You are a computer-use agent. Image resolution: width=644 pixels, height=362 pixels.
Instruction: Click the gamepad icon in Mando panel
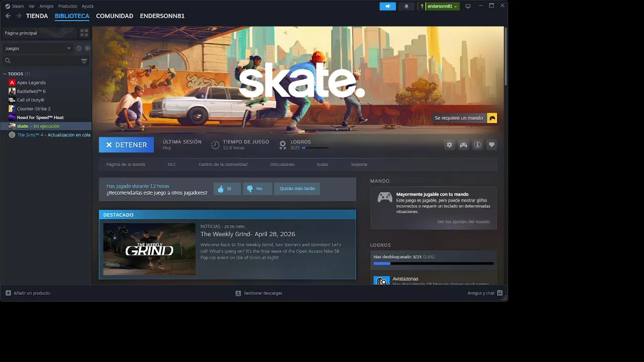[x=385, y=197]
